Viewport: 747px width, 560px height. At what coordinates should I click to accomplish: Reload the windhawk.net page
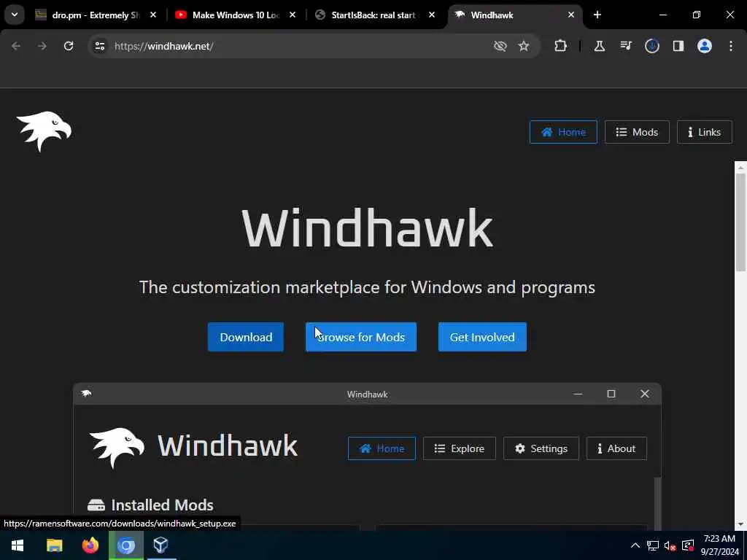pyautogui.click(x=69, y=46)
